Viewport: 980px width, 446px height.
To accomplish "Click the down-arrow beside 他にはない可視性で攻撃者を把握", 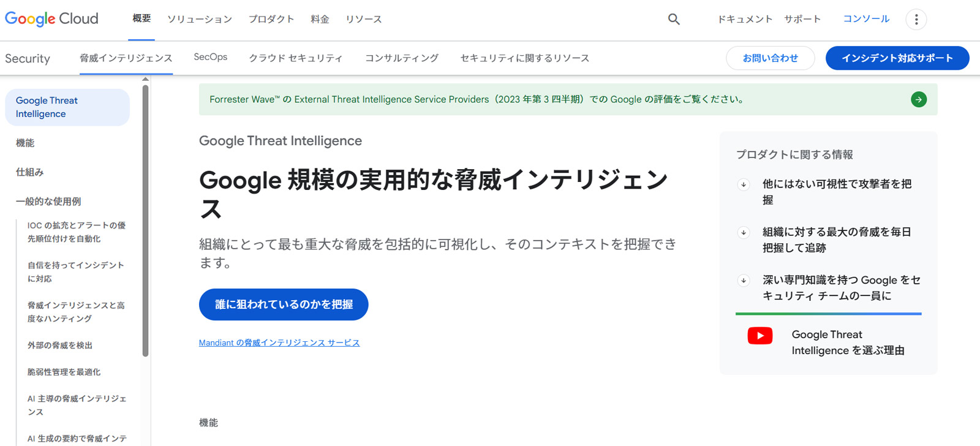I will (744, 184).
